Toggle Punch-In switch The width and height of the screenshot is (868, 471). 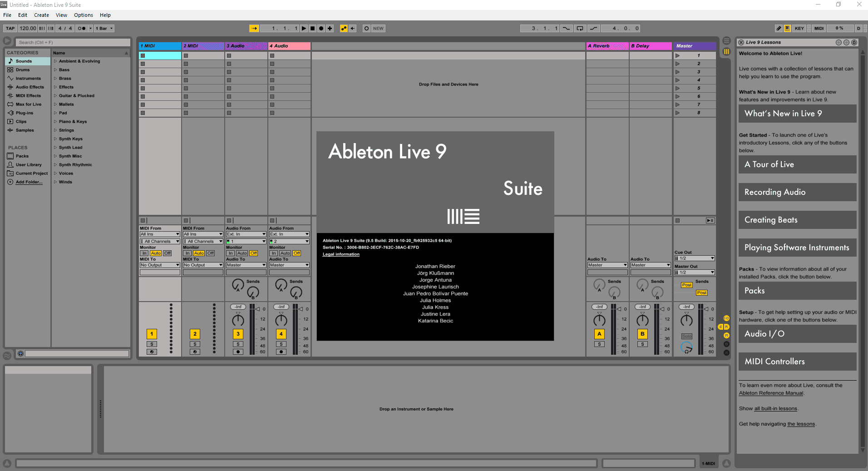[566, 28]
